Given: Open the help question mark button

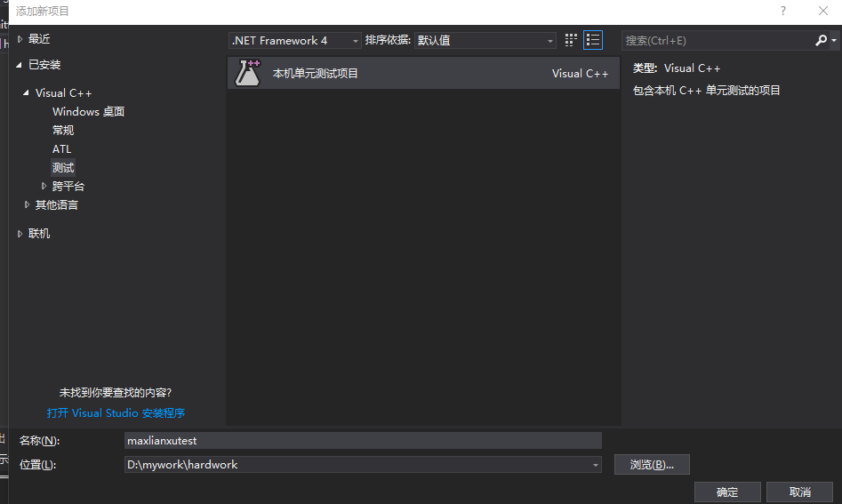Looking at the screenshot, I should click(x=783, y=11).
